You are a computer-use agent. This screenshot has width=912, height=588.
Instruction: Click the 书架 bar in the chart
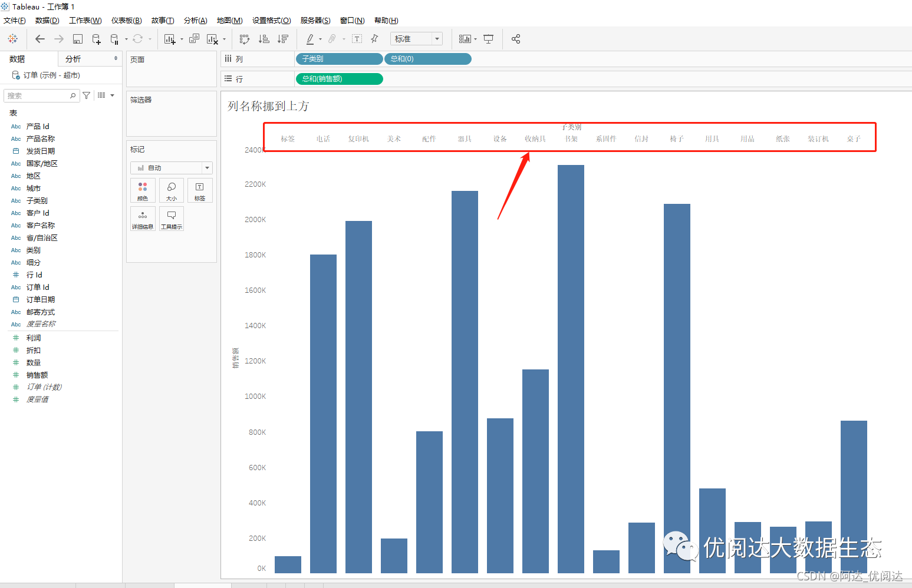571,369
